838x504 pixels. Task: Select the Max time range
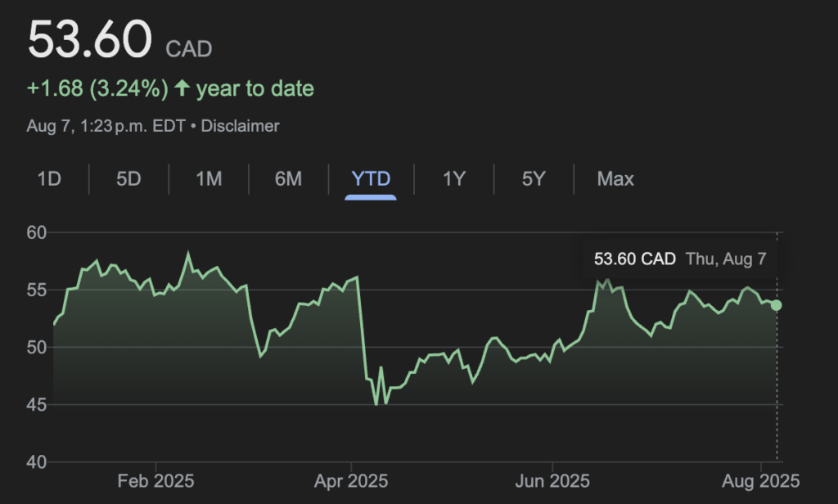coord(615,178)
